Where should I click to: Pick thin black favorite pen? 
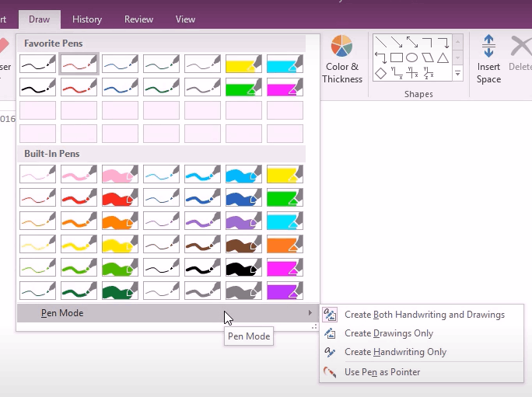(37, 64)
